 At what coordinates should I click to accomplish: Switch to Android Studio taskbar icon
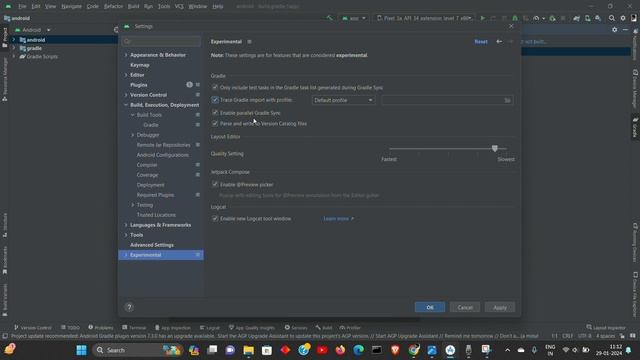(x=450, y=350)
